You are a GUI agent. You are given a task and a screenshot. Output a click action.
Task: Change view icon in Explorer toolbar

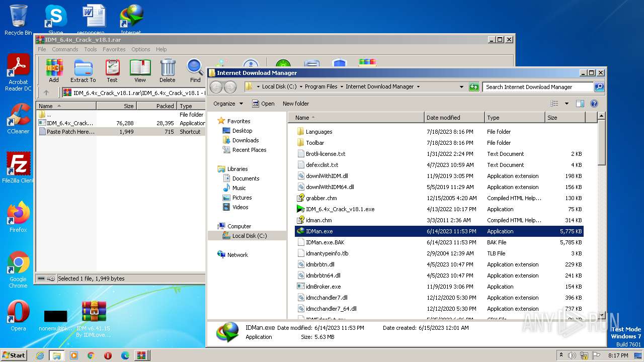(554, 104)
